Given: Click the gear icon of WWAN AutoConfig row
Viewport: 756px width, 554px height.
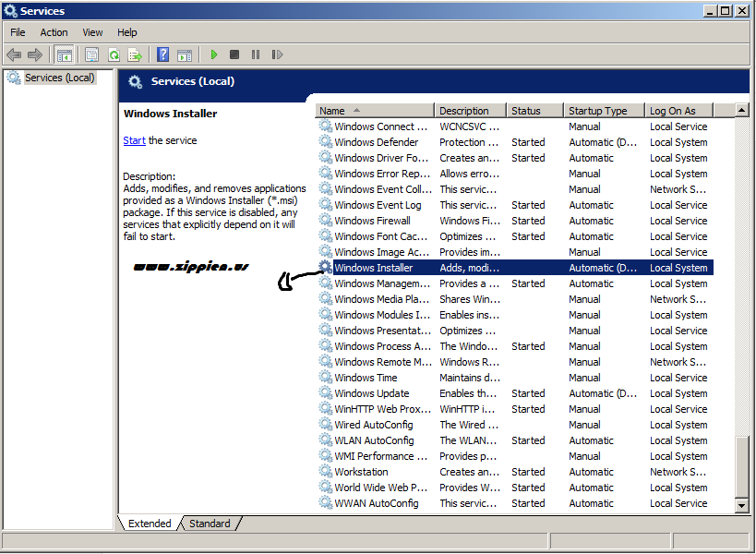Looking at the screenshot, I should (x=326, y=502).
